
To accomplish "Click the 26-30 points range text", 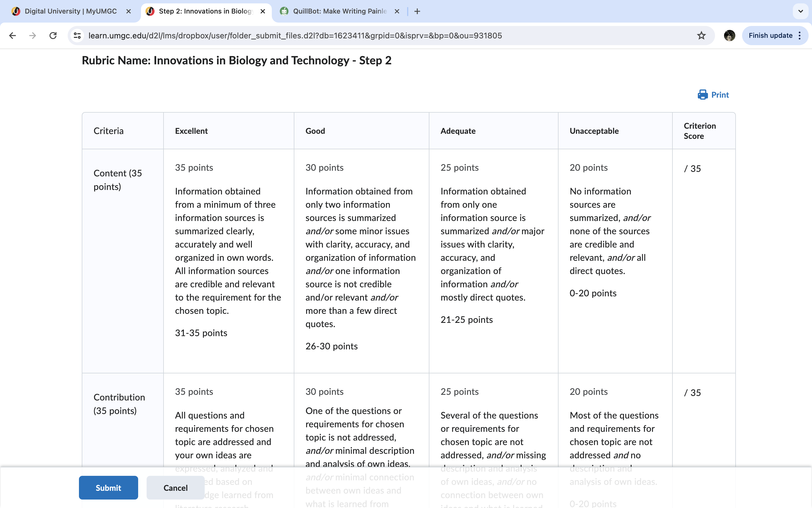I will pyautogui.click(x=332, y=346).
